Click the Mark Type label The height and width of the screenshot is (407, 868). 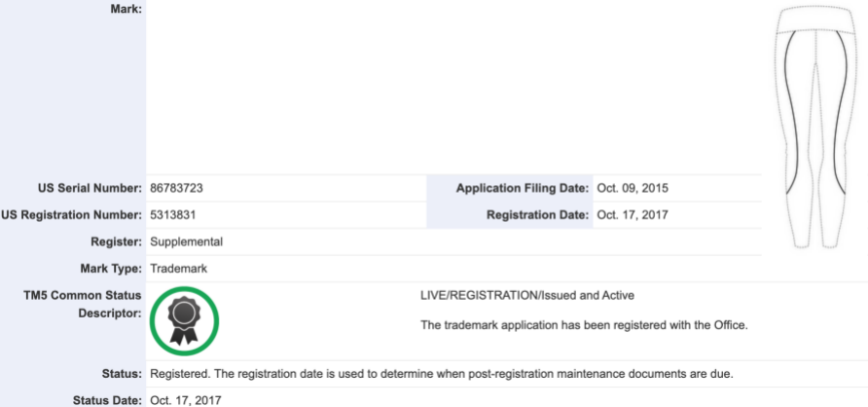tap(111, 269)
